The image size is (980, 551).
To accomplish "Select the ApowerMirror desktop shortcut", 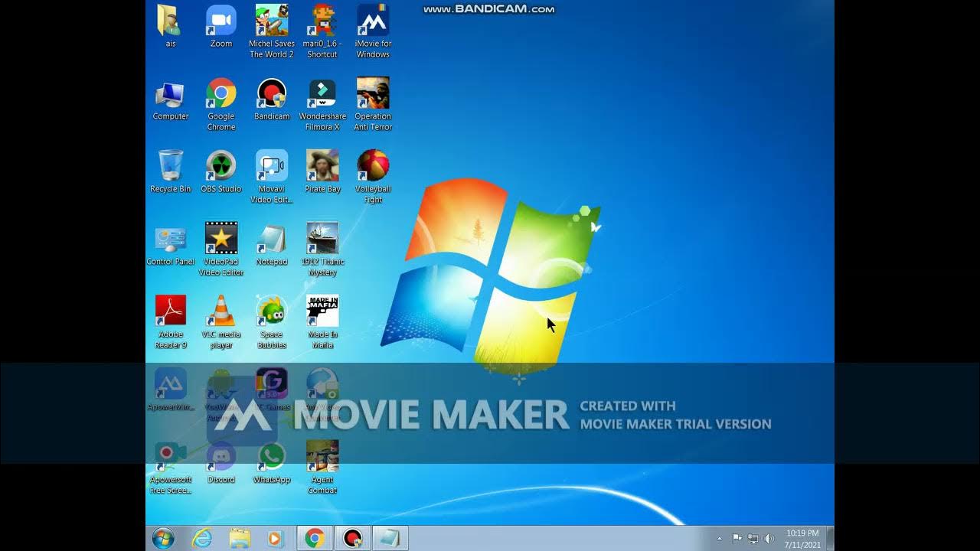I will point(170,390).
